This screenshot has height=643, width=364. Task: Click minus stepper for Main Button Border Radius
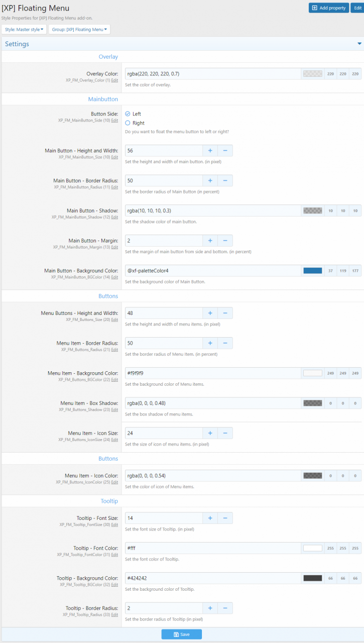click(x=225, y=181)
